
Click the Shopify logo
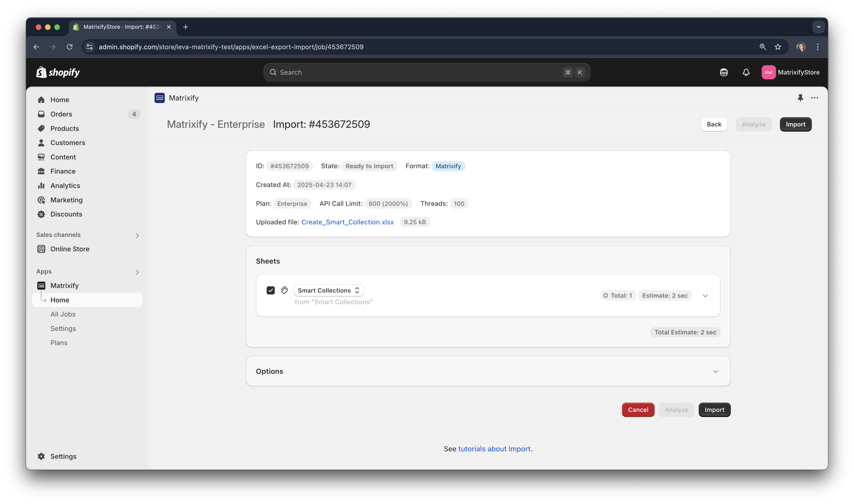pyautogui.click(x=58, y=72)
